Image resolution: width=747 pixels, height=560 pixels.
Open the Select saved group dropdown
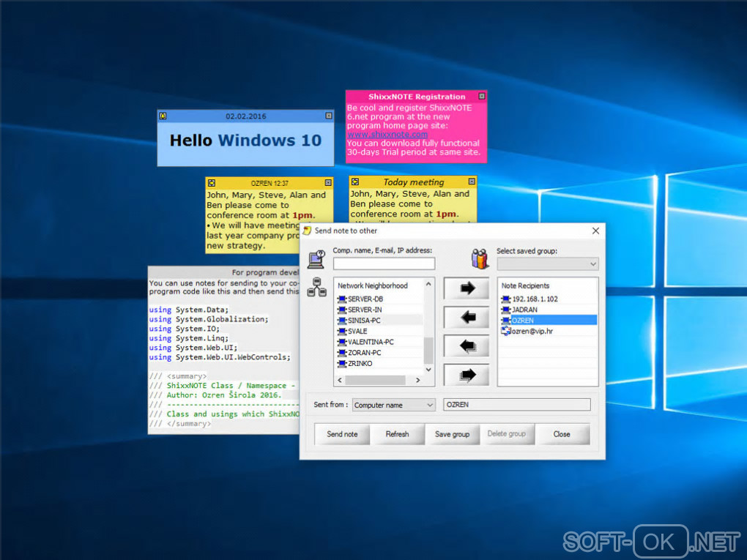[x=547, y=264]
